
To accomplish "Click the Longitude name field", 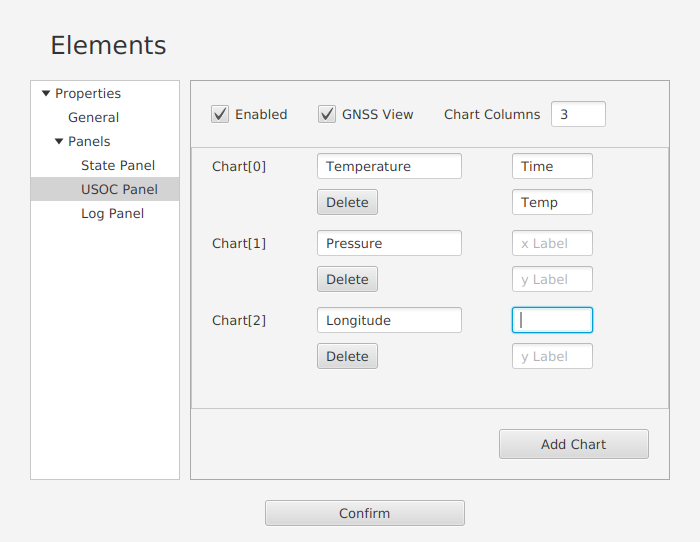I will click(389, 320).
